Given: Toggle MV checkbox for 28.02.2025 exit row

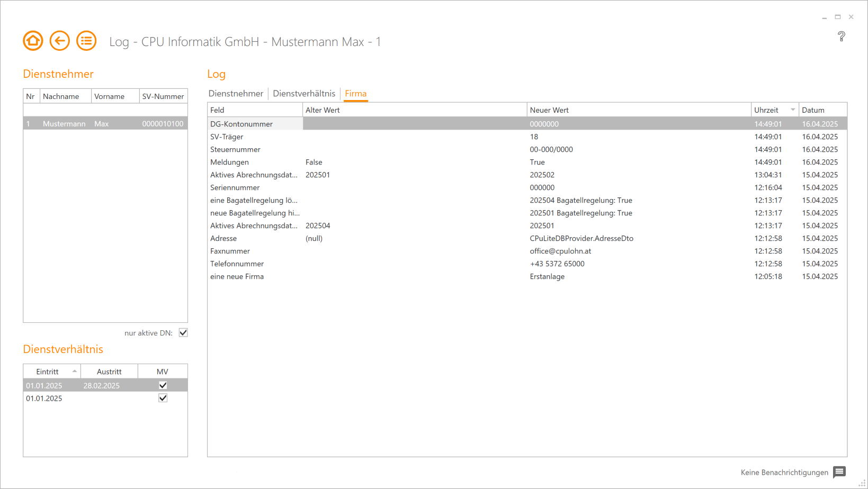Looking at the screenshot, I should [x=163, y=385].
